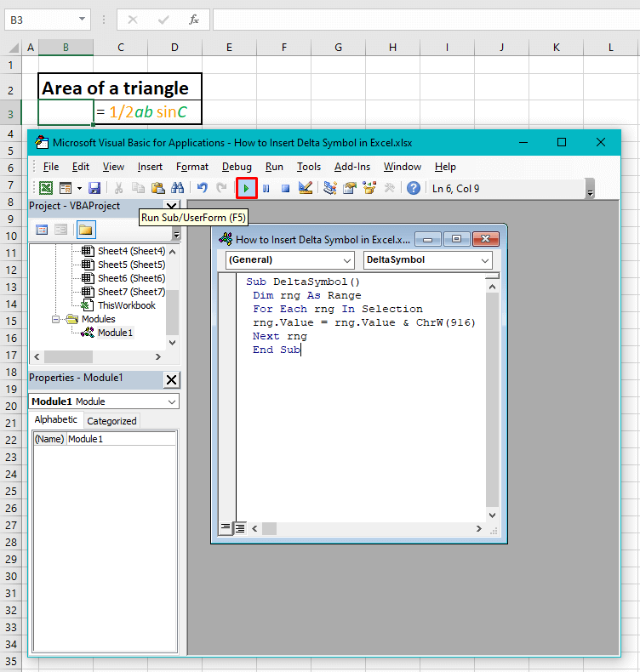The height and width of the screenshot is (672, 640).
Task: Close the Properties - Module1 pane
Action: (171, 379)
